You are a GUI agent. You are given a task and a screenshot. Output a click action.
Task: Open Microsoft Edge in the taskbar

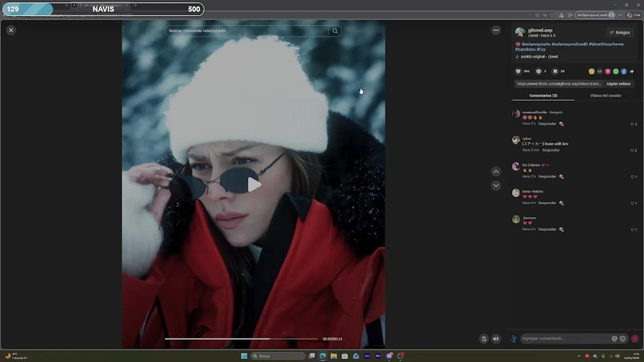(x=323, y=356)
